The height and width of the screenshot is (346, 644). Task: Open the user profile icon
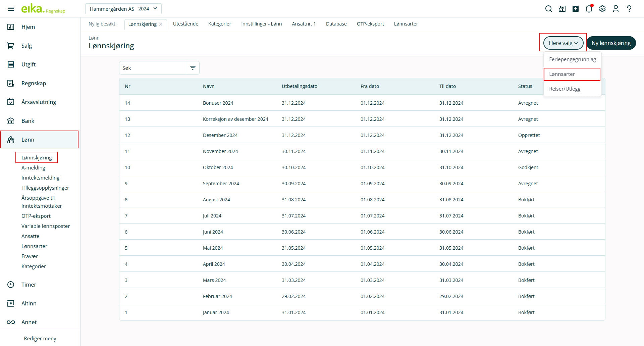coord(616,9)
